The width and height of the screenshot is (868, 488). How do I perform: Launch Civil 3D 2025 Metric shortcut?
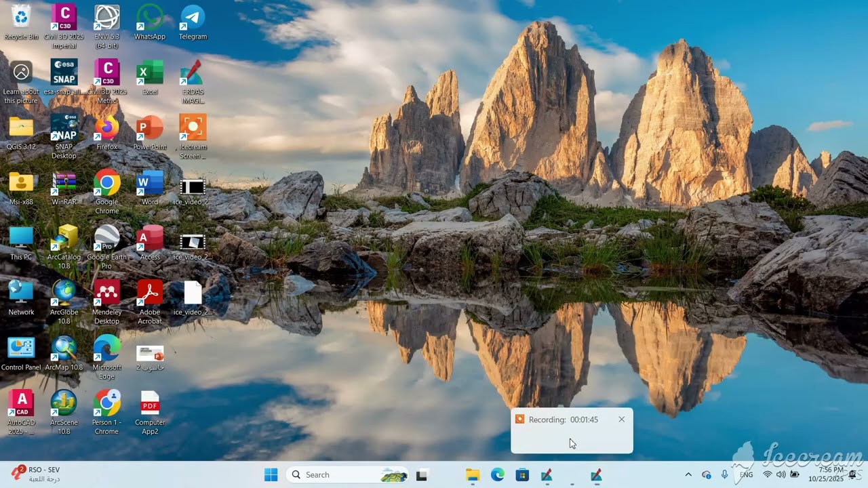106,81
